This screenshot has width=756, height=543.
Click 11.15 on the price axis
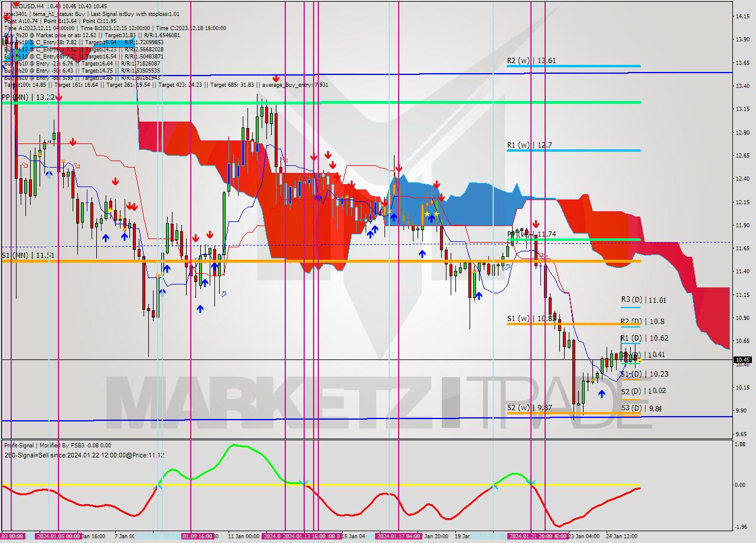tap(742, 295)
